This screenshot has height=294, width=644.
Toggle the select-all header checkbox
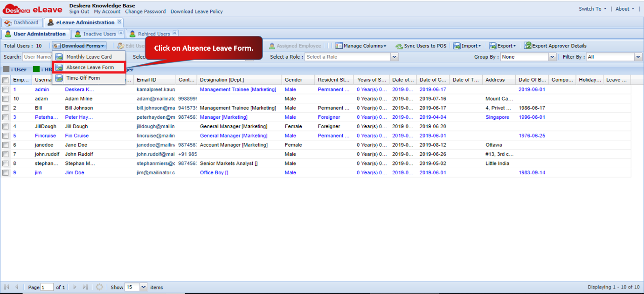pyautogui.click(x=6, y=80)
